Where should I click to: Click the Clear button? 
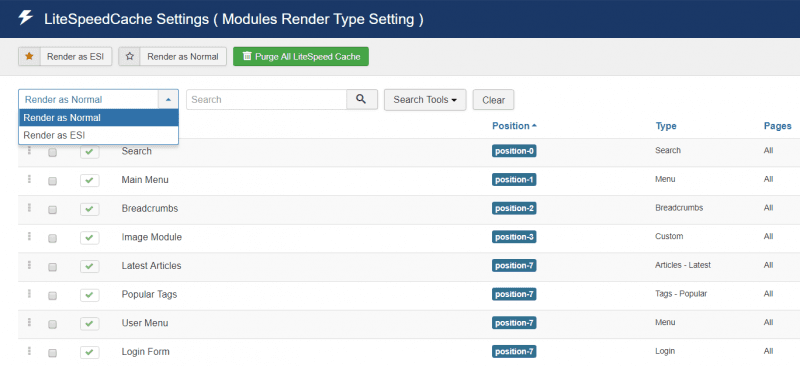[x=493, y=100]
